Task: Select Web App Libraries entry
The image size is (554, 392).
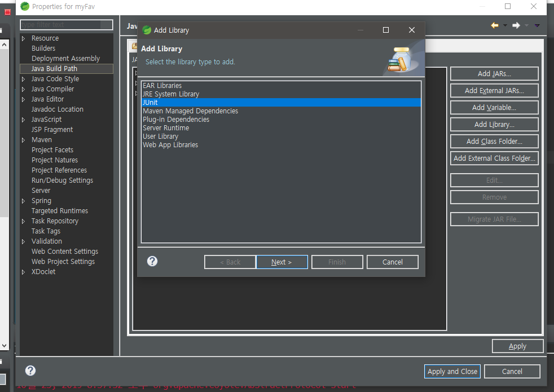Action: pyautogui.click(x=282, y=145)
